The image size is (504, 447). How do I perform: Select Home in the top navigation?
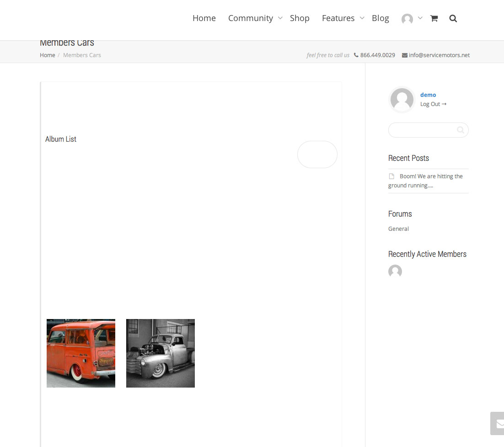[x=204, y=18]
